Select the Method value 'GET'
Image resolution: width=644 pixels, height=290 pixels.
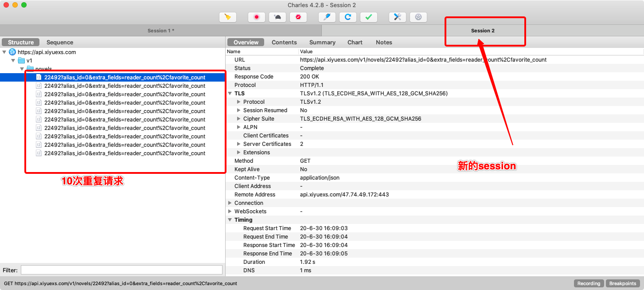[x=305, y=161]
